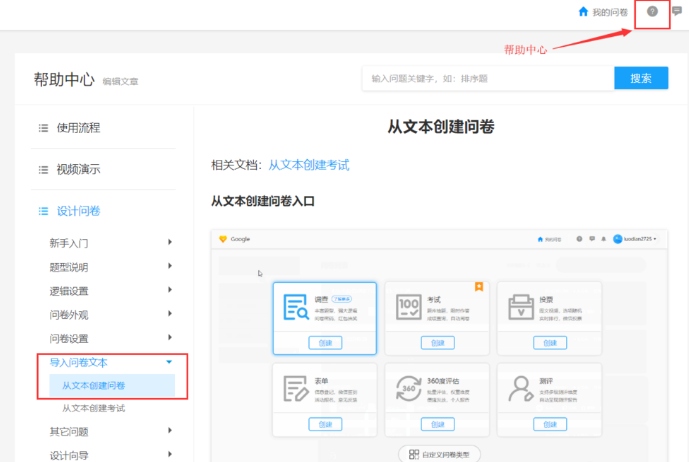Open 新手入门 menu item
689x462 pixels.
[69, 243]
